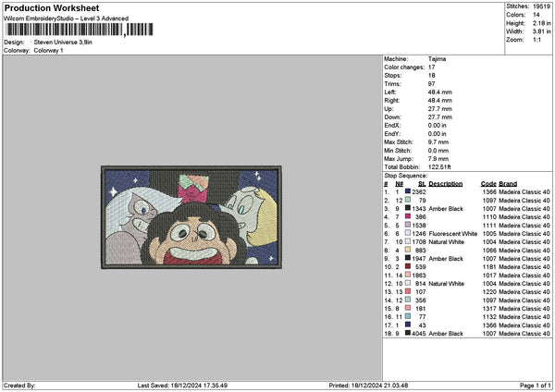Viewport: 555px width, 392px height.
Task: Select the black swatch in stop 3
Action: coord(408,208)
